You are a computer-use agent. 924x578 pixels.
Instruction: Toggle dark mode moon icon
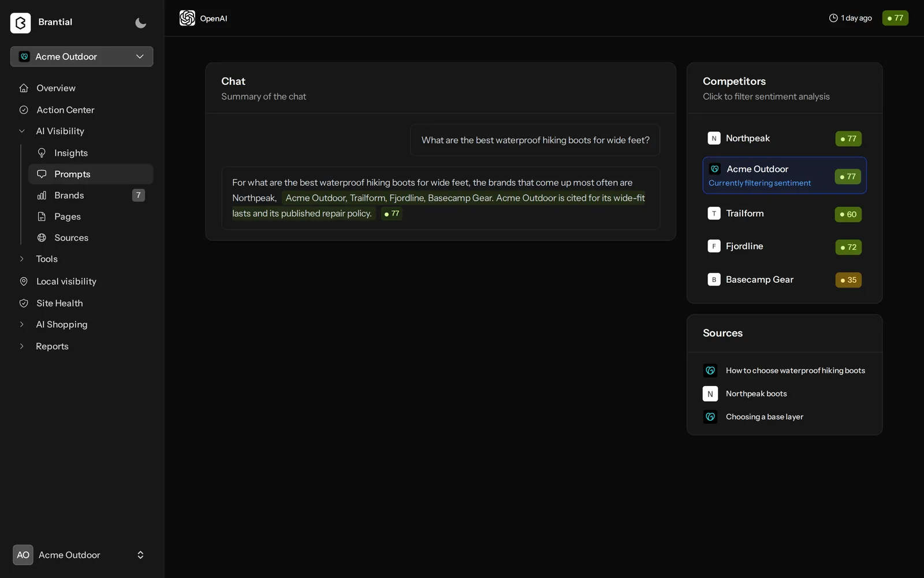click(x=140, y=23)
